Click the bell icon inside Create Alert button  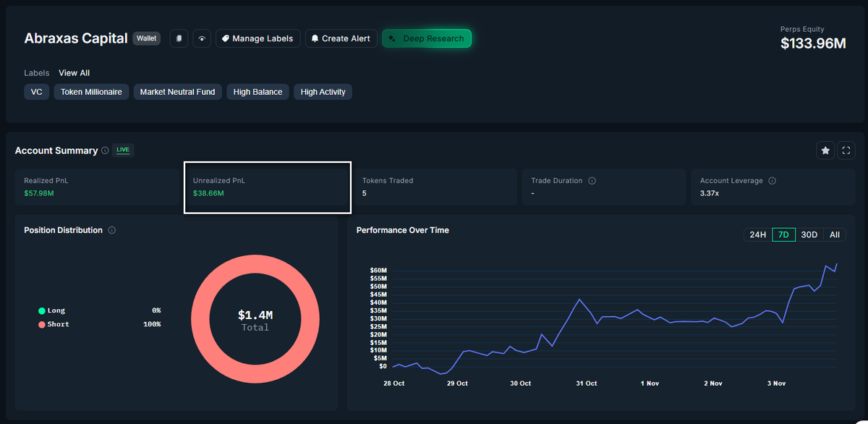point(314,38)
